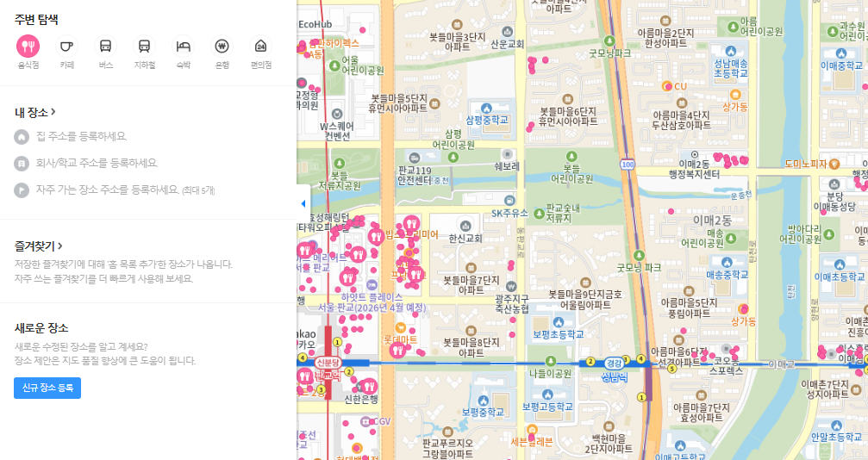Click the 봇들마을8단지 아파트 label
The width and height of the screenshot is (868, 460).
(471, 346)
